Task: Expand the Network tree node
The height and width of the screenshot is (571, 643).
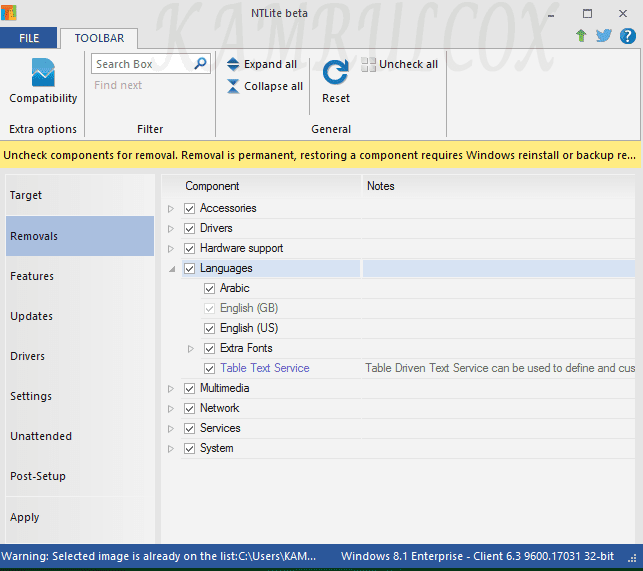Action: pyautogui.click(x=171, y=409)
